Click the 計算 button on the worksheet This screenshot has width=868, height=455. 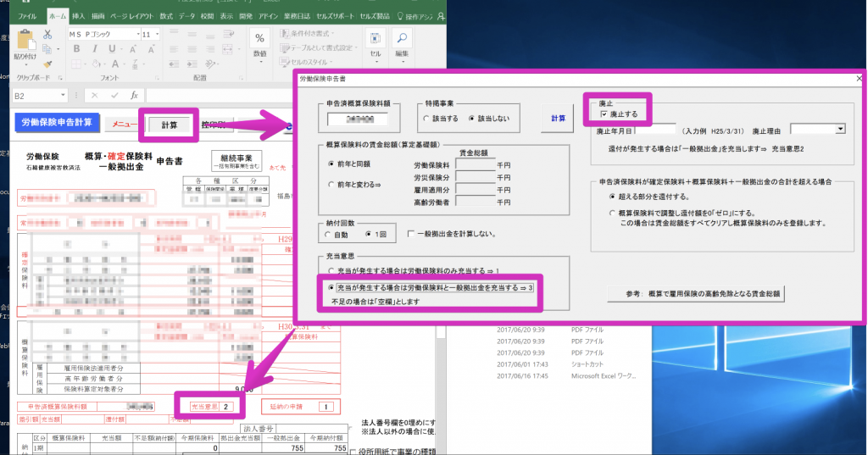point(170,125)
